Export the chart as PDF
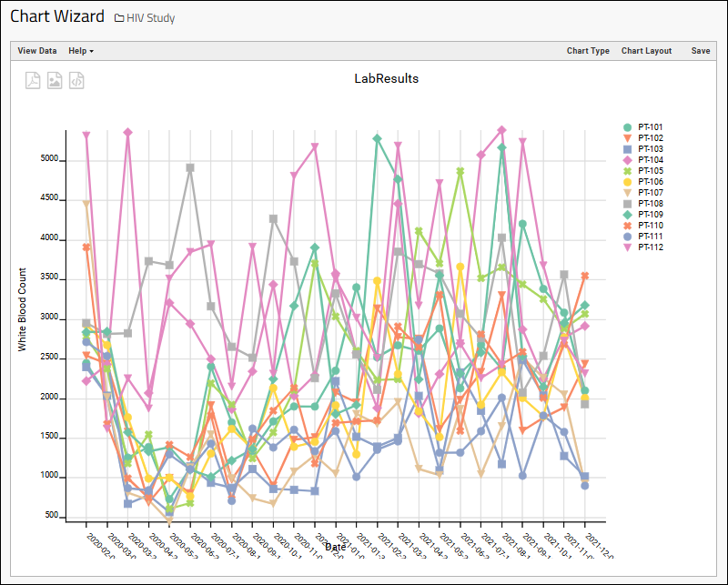Viewport: 728px width, 585px height. pos(33,80)
